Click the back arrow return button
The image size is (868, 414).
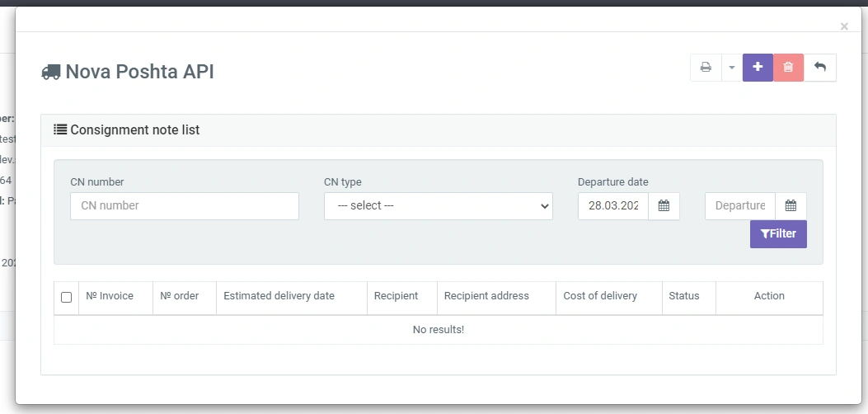coord(820,68)
